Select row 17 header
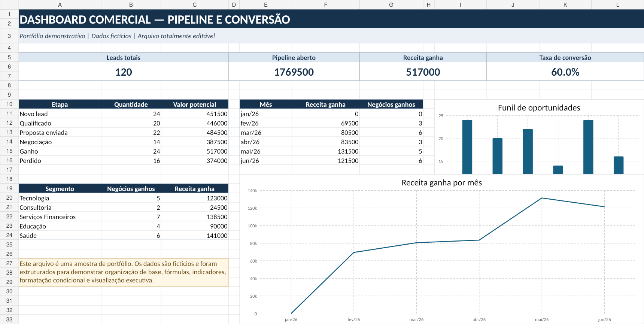This screenshot has height=324, width=644. pos(9,170)
